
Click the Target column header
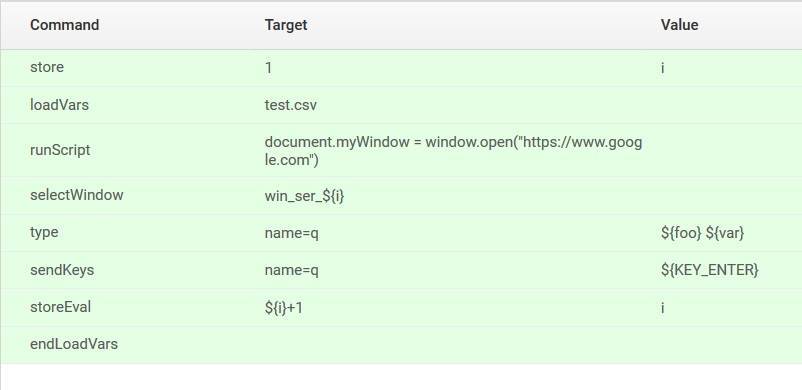click(286, 25)
